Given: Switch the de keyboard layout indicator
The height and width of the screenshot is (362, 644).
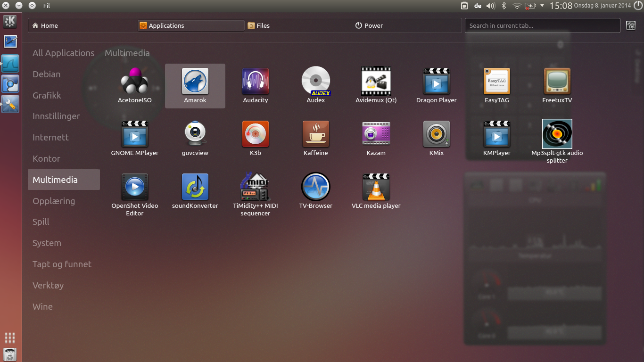Looking at the screenshot, I should pos(478,6).
